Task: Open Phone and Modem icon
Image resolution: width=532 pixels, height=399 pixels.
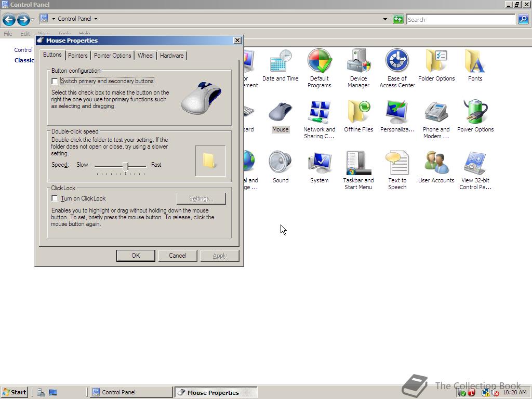Action: pos(436,120)
